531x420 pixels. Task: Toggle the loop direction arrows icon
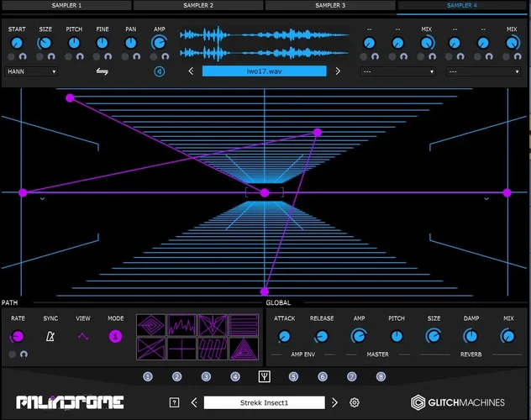tap(103, 71)
